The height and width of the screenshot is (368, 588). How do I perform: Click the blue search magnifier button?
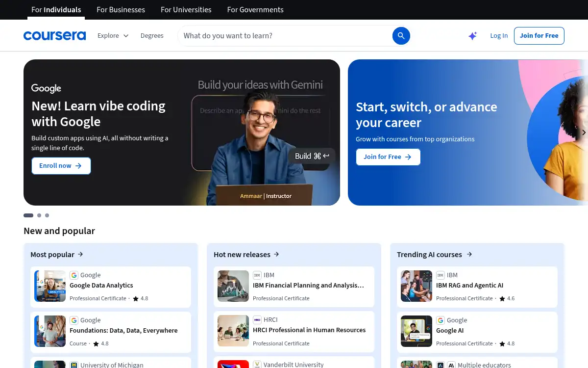tap(401, 36)
